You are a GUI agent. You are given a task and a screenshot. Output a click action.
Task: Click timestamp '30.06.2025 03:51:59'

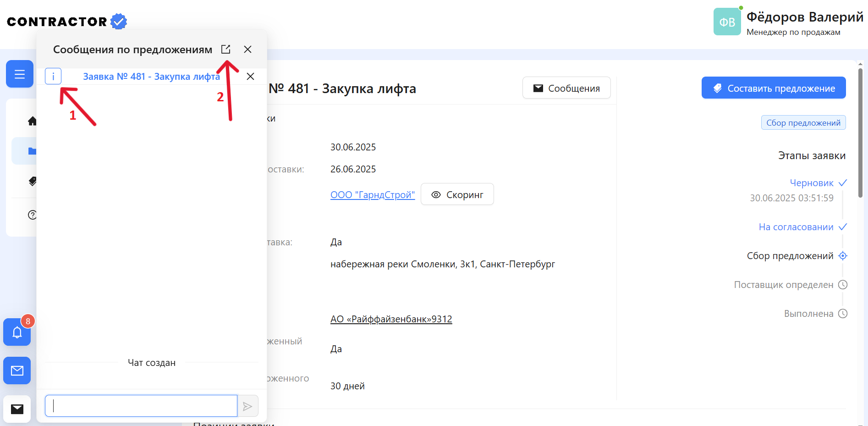[791, 198]
